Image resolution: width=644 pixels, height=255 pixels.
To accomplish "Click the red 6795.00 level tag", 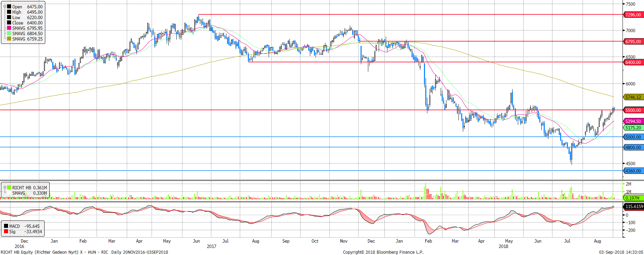I will click(633, 42).
